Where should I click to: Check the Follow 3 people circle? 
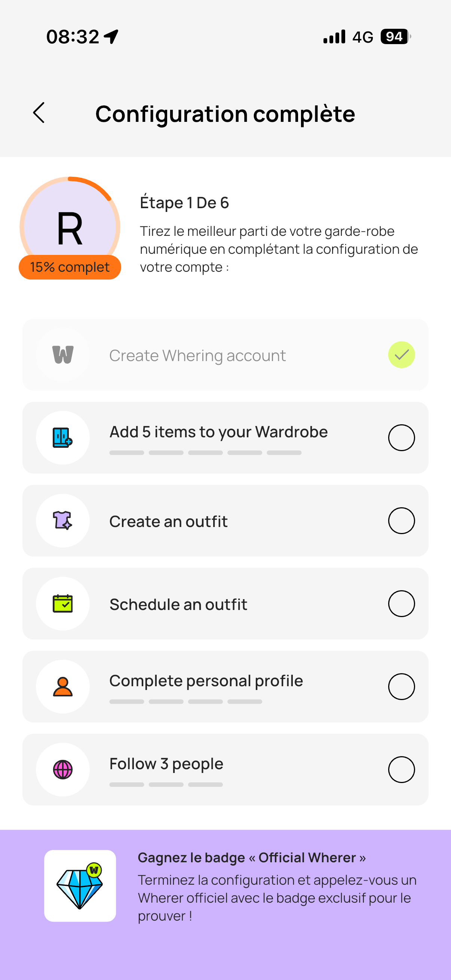[402, 770]
